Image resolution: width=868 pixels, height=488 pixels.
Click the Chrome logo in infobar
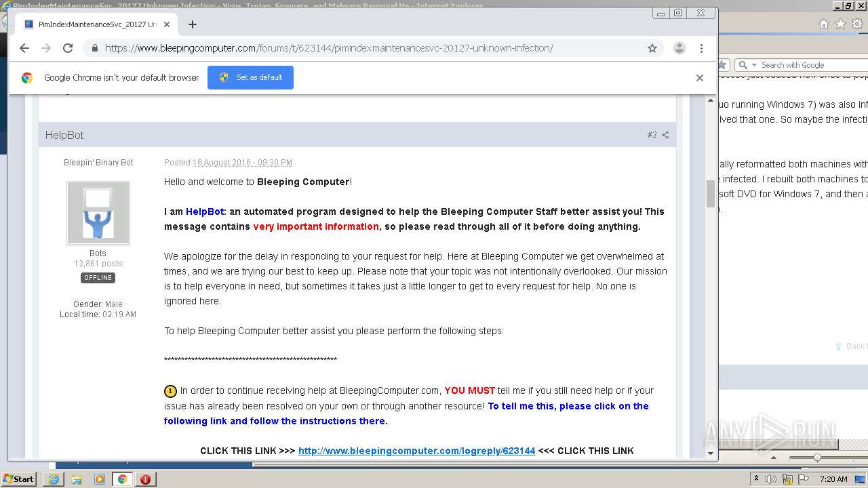[27, 77]
